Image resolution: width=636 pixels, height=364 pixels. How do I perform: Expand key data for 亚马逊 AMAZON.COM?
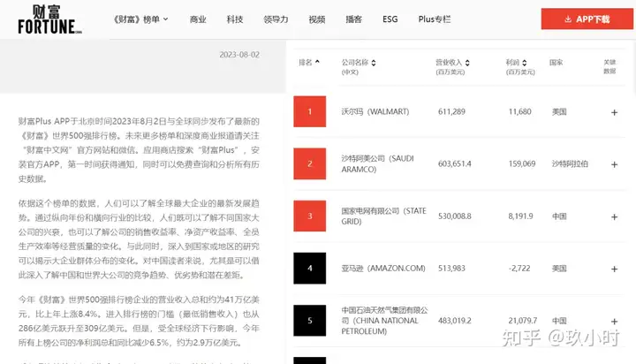615,269
